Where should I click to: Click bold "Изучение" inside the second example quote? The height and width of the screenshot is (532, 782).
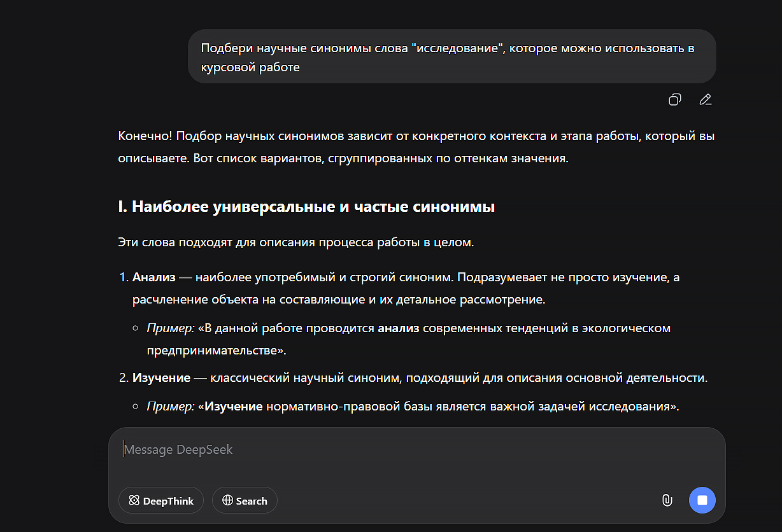(234, 406)
